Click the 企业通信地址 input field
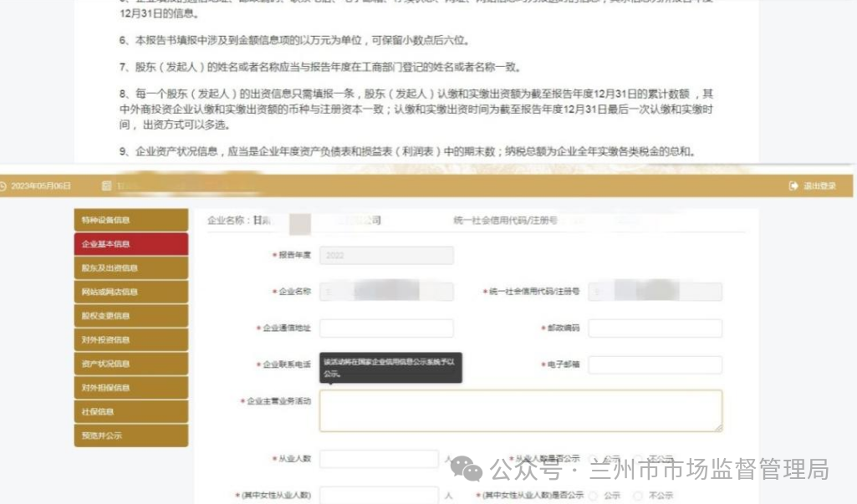The width and height of the screenshot is (857, 504). pos(386,328)
